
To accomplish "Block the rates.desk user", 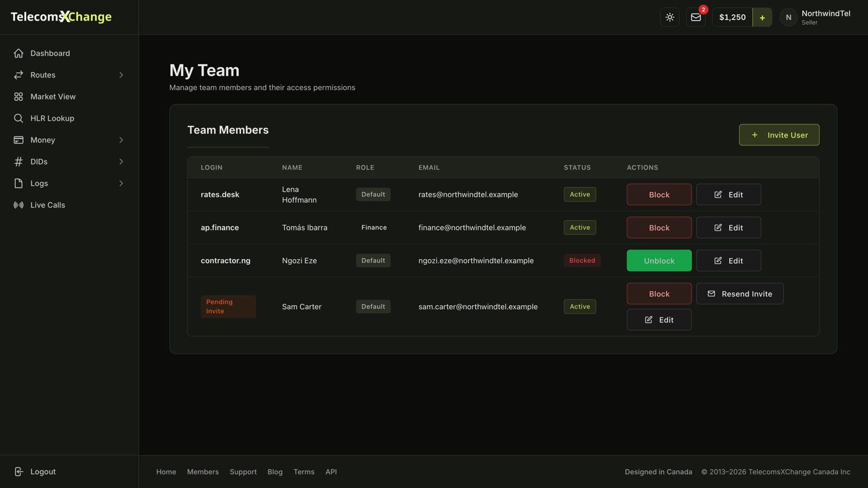I will (x=659, y=195).
